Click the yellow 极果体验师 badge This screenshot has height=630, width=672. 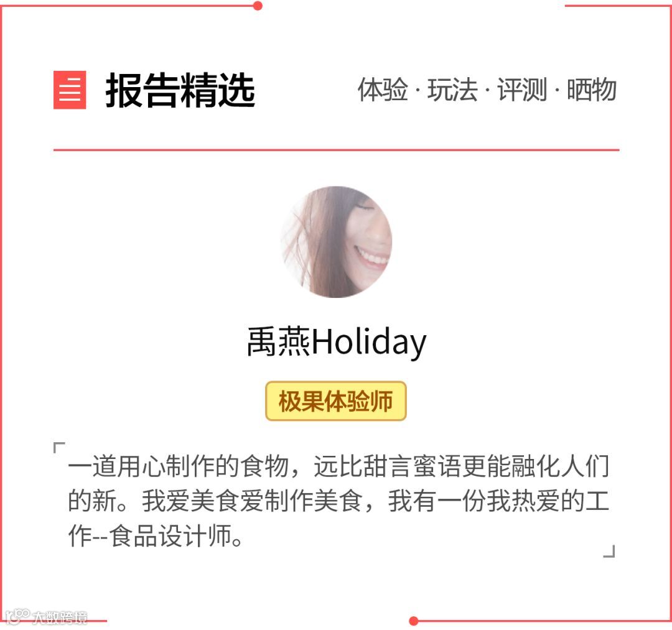pyautogui.click(x=336, y=401)
